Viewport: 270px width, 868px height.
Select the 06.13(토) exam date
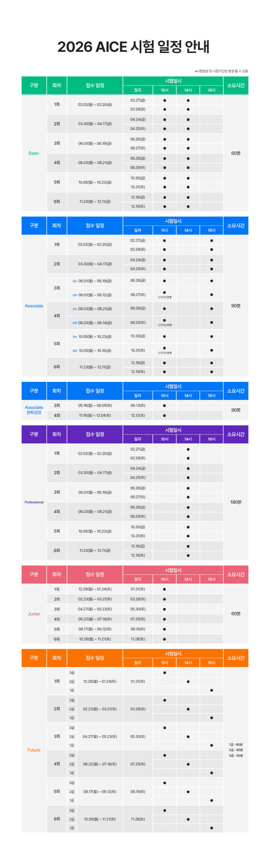click(138, 406)
